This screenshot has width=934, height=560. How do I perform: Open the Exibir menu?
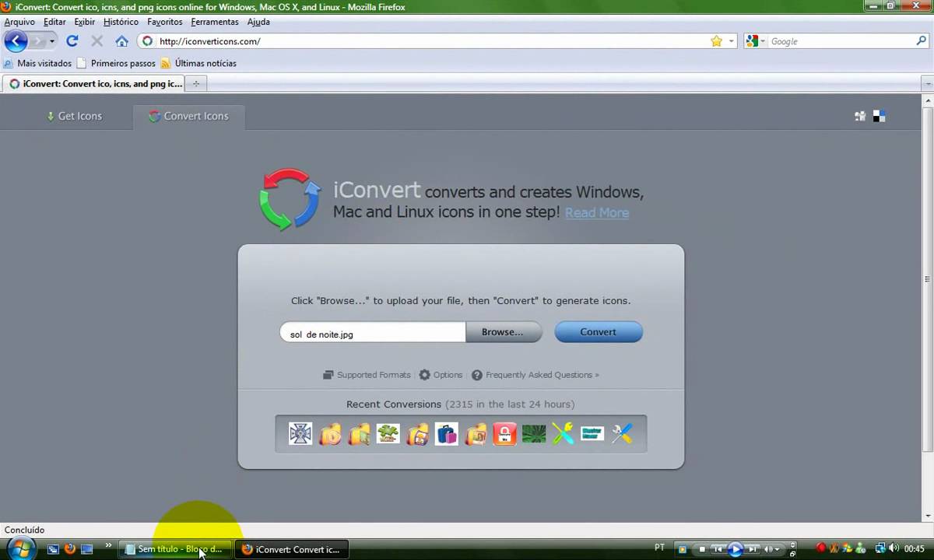pyautogui.click(x=85, y=22)
